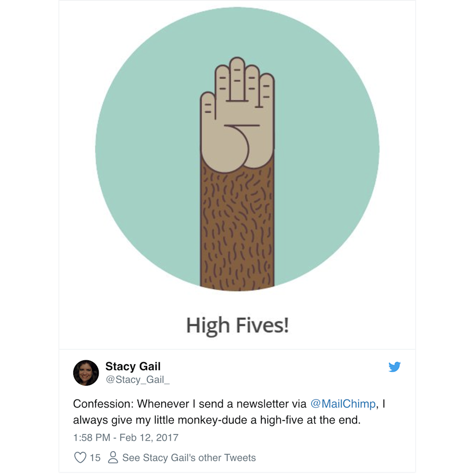Open the 1:58 PM Feb 12, 2017 timestamp

click(x=126, y=437)
